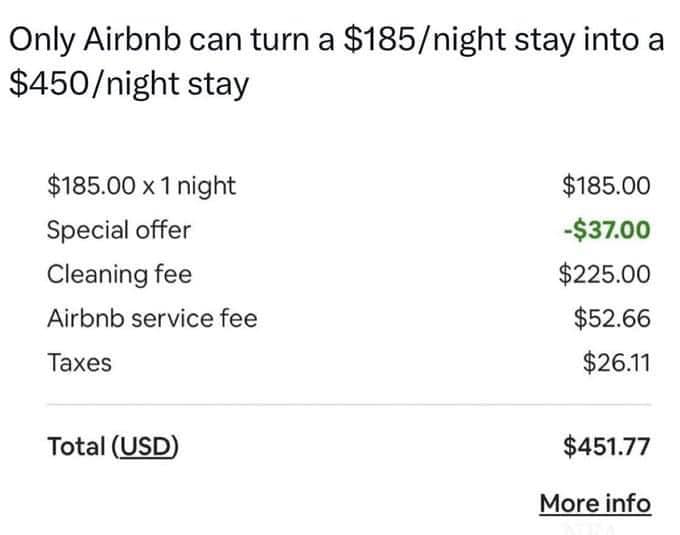The width and height of the screenshot is (680, 535).
Task: Click the green -$37.00 discount amount
Action: pyautogui.click(x=605, y=230)
